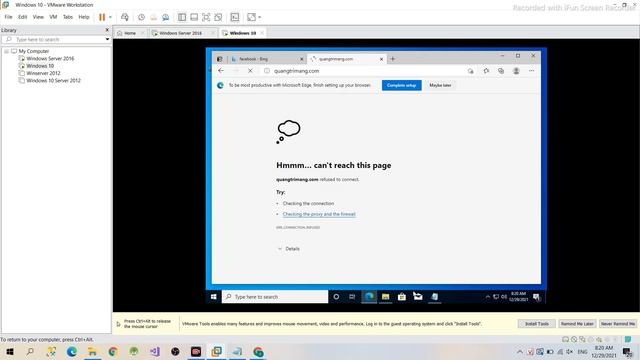This screenshot has width=640, height=360.
Task: Open the Help menu
Action: pyautogui.click(x=84, y=17)
